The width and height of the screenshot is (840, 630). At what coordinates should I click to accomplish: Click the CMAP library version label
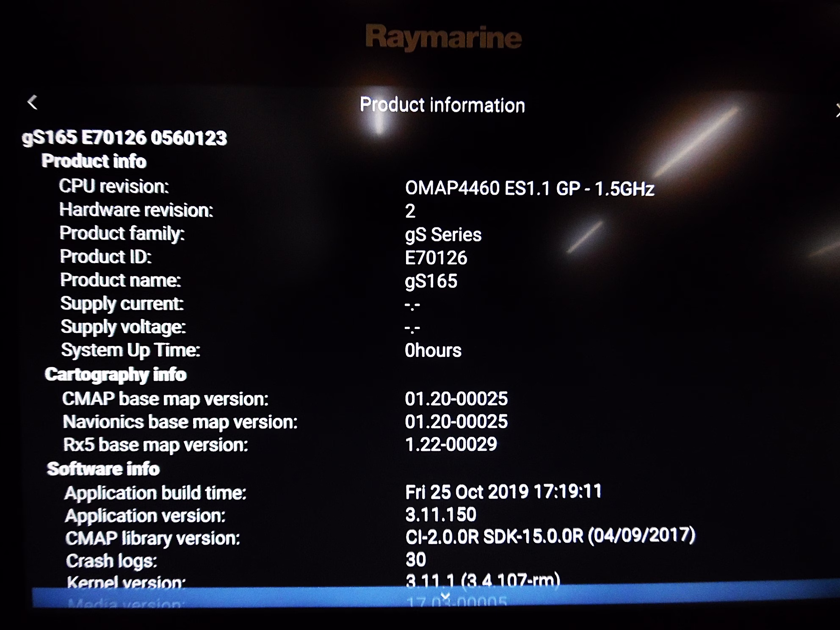click(x=153, y=539)
